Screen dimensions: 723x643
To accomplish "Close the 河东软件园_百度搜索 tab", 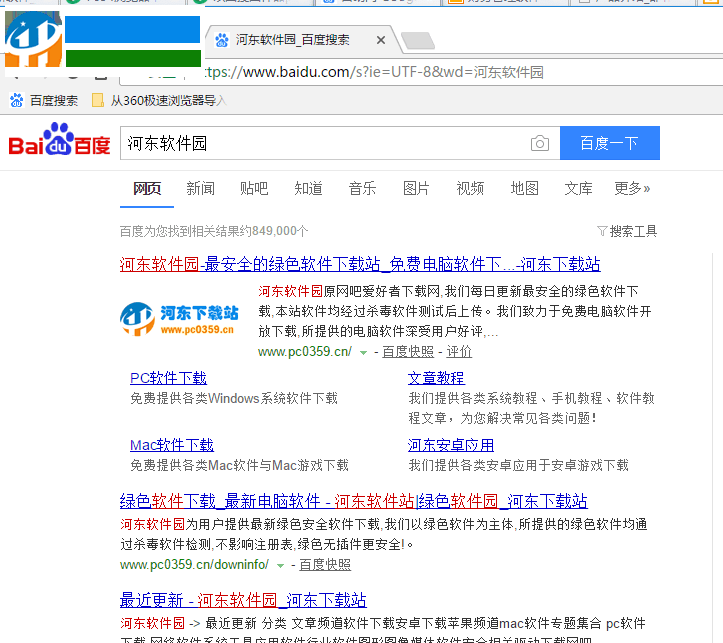I will [380, 40].
